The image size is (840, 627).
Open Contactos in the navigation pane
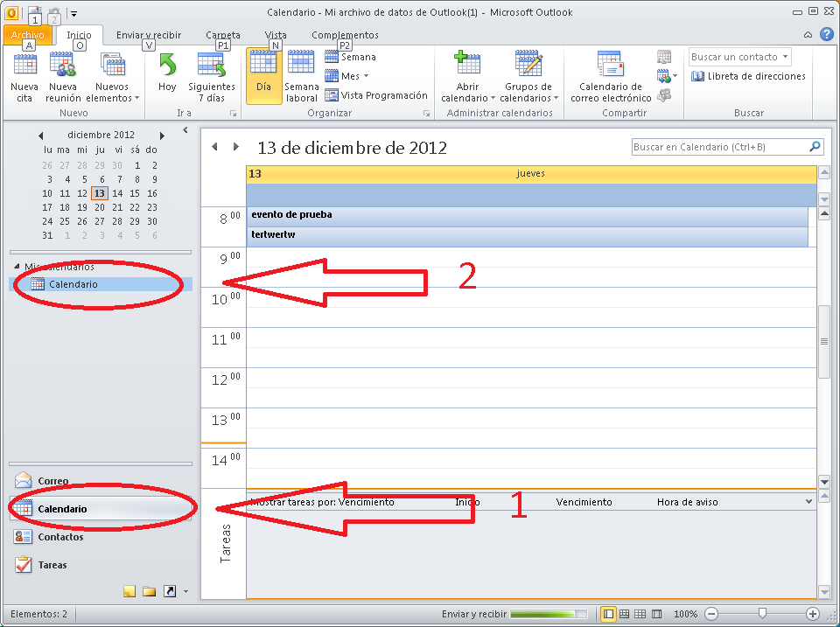pyautogui.click(x=101, y=537)
